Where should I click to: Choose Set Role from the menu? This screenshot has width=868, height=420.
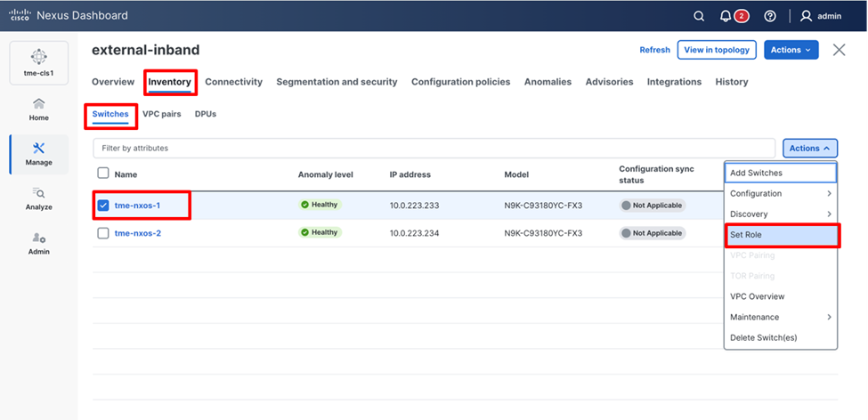780,235
